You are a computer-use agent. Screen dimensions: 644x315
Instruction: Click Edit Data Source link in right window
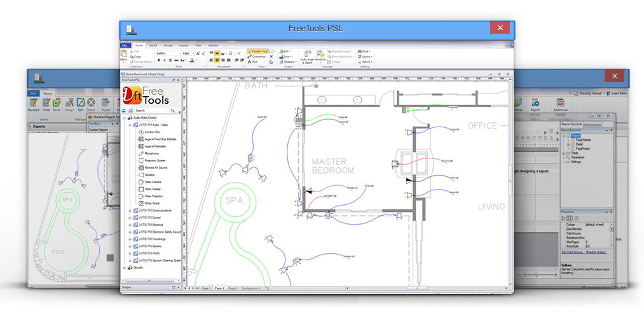click(573, 252)
